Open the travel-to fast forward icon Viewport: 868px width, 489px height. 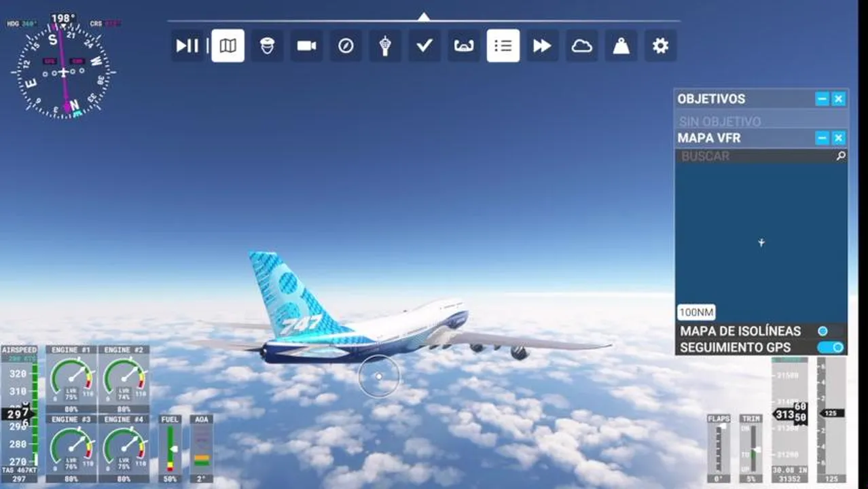point(542,46)
